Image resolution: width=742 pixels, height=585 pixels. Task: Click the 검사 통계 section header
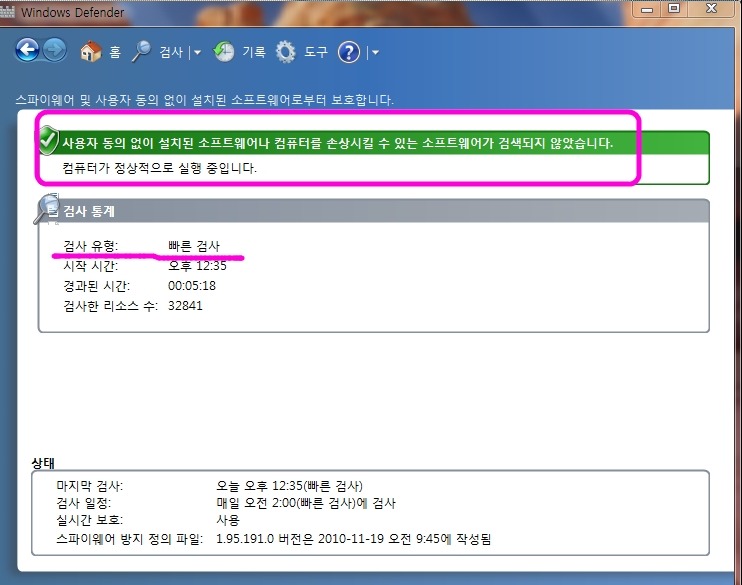click(x=90, y=211)
